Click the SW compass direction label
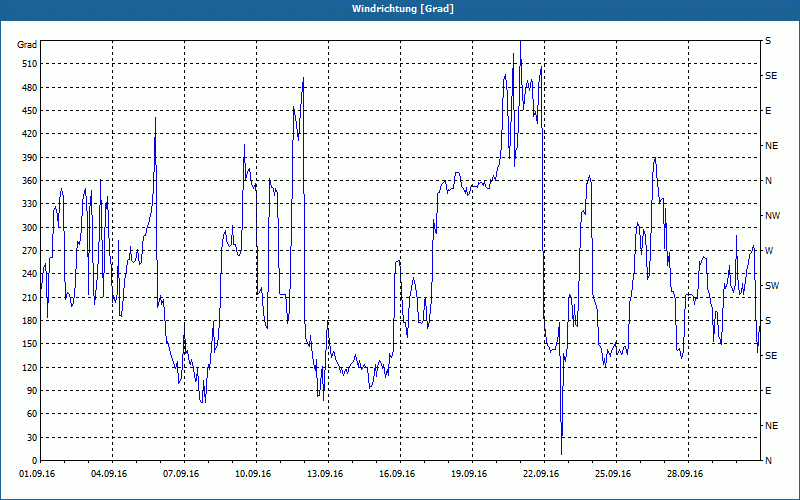The image size is (800, 500). (x=772, y=286)
